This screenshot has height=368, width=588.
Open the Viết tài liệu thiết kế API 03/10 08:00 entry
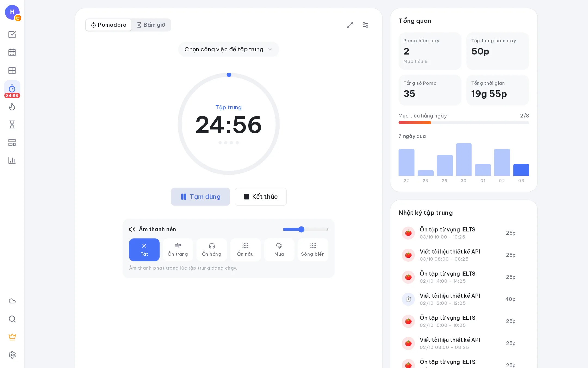click(464, 255)
